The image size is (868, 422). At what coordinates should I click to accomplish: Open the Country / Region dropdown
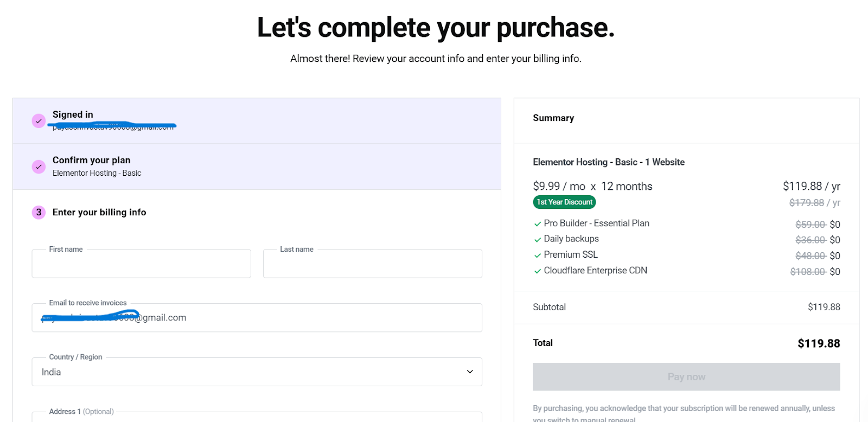(x=257, y=372)
